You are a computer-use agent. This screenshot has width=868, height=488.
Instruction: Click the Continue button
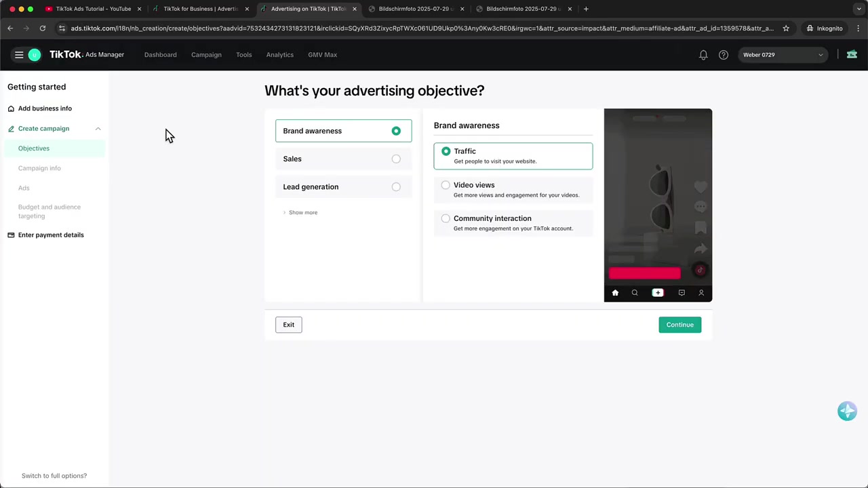point(679,325)
